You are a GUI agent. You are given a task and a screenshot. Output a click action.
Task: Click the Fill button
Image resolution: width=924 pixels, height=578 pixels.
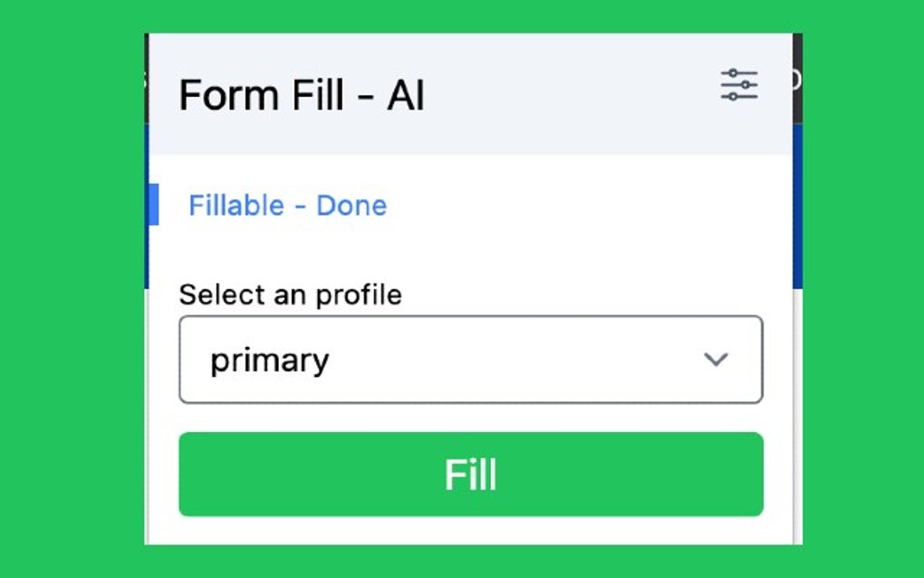click(x=470, y=474)
